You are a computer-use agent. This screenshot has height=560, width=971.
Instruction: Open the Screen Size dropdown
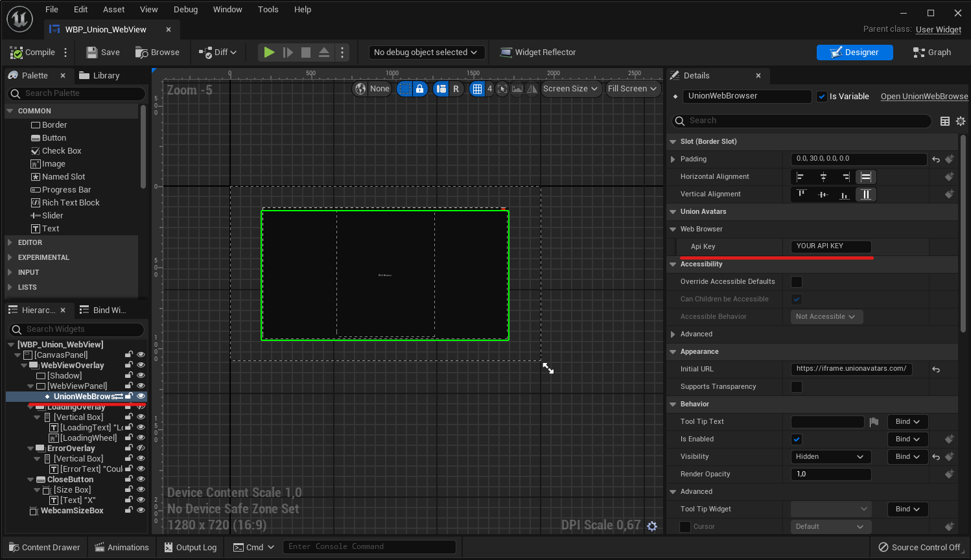571,89
